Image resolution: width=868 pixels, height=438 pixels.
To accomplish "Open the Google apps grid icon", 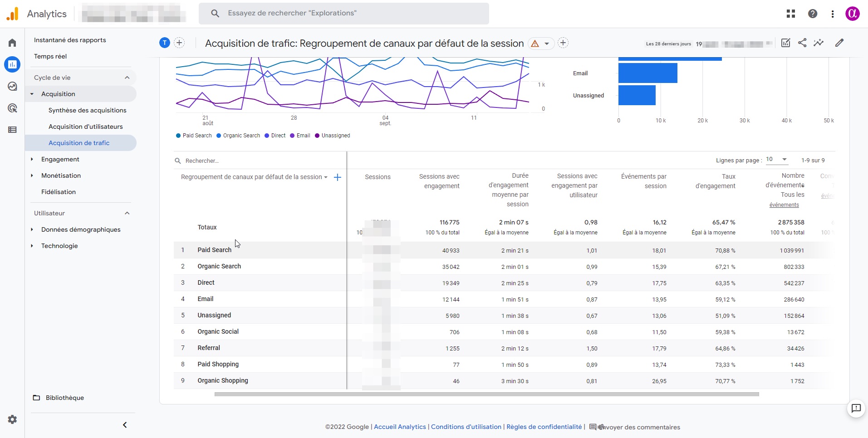I will (x=791, y=14).
